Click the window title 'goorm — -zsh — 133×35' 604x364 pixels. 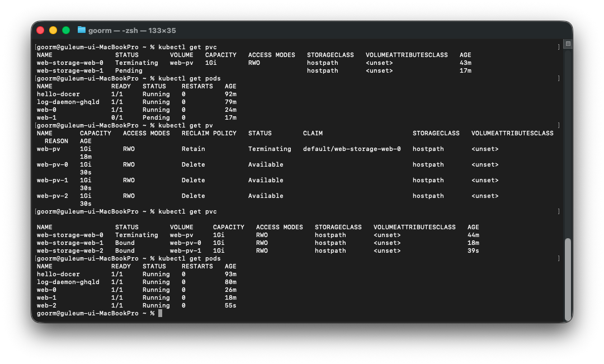[x=132, y=30]
